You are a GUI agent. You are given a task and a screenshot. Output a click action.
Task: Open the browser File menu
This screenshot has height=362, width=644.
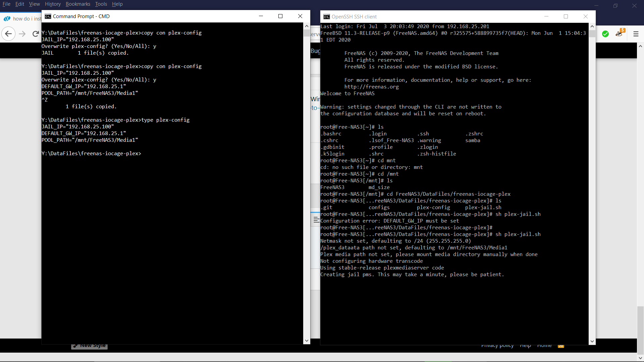(6, 4)
